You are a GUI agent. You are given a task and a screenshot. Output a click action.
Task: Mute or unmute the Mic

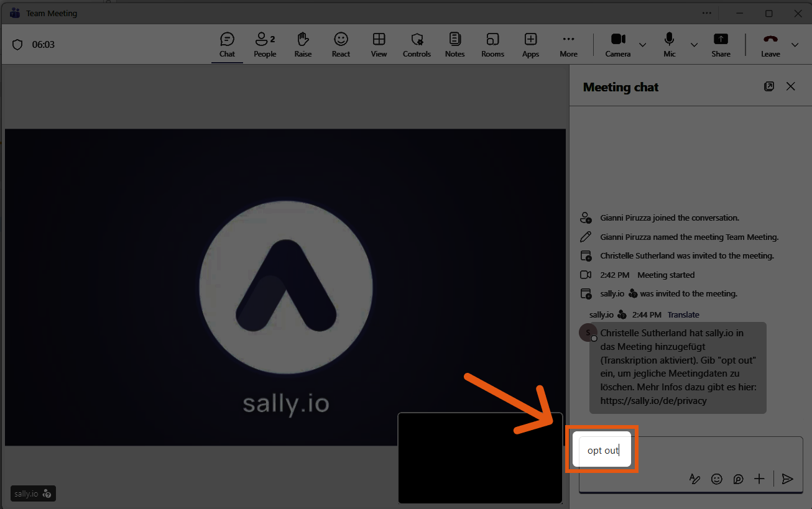click(x=669, y=45)
